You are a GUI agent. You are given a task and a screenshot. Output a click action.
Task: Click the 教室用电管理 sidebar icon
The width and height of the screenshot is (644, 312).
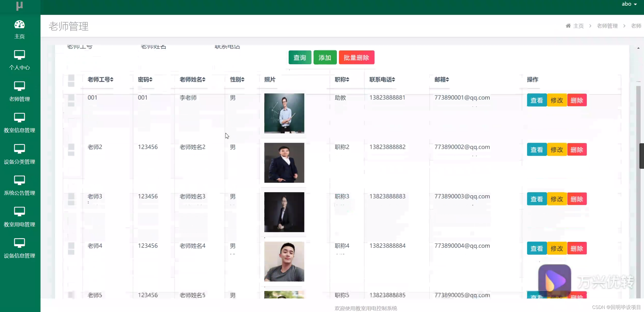(19, 211)
